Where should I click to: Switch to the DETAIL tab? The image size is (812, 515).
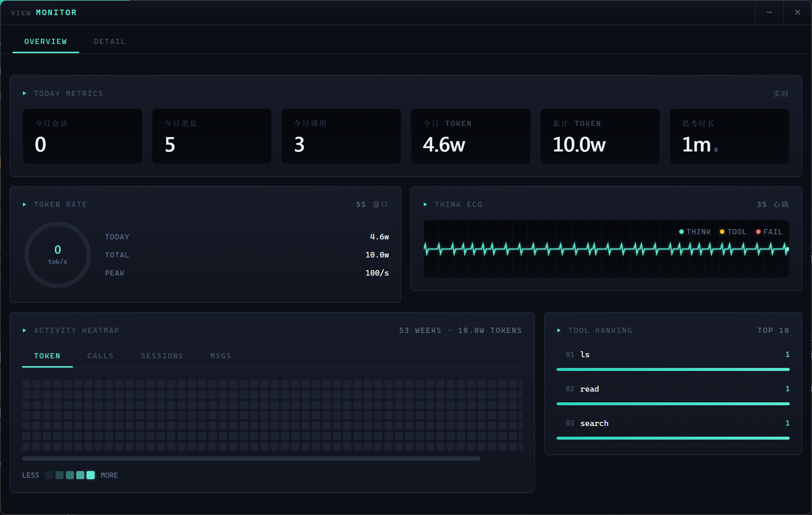coord(109,42)
